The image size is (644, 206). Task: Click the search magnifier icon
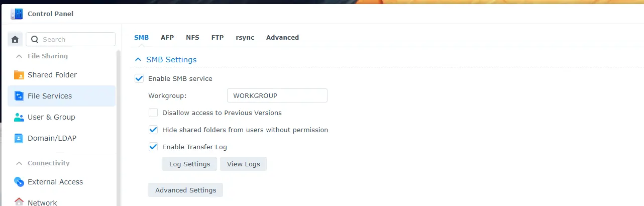[x=35, y=39]
